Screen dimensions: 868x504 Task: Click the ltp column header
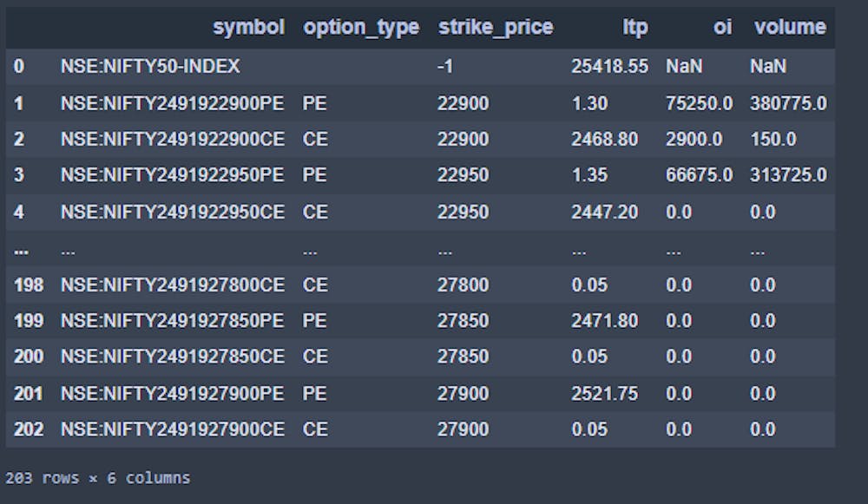634,27
